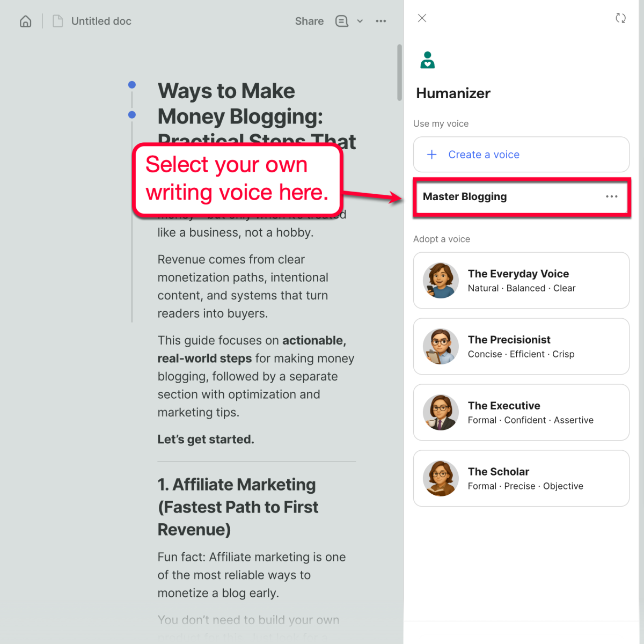
Task: Collapse the second blue outline bullet
Action: (131, 114)
